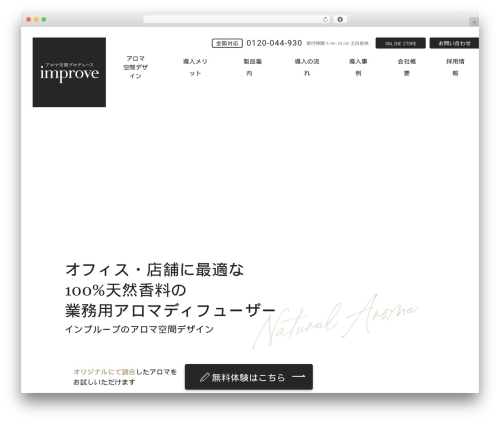Open the 導入メリット menu item
Image resolution: width=500 pixels, height=423 pixels.
click(x=195, y=67)
